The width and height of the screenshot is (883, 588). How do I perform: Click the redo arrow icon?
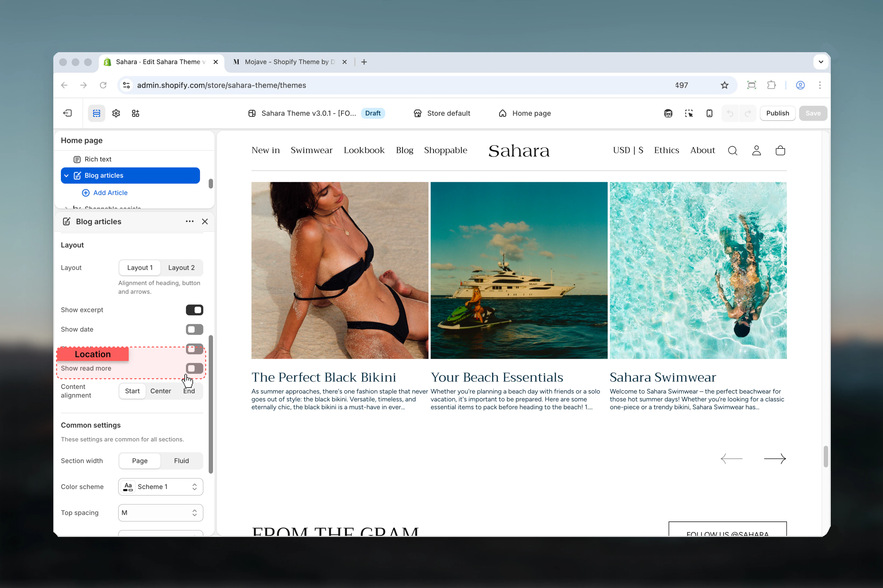[748, 113]
